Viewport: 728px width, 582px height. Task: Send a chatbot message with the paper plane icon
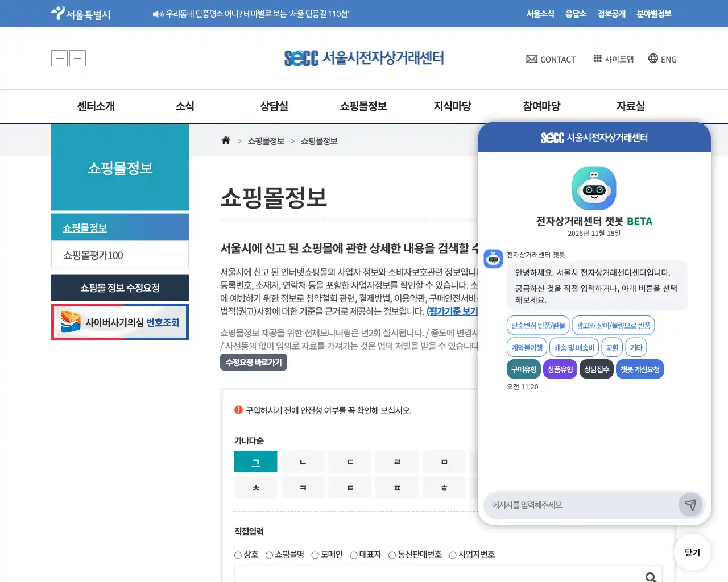pos(690,505)
